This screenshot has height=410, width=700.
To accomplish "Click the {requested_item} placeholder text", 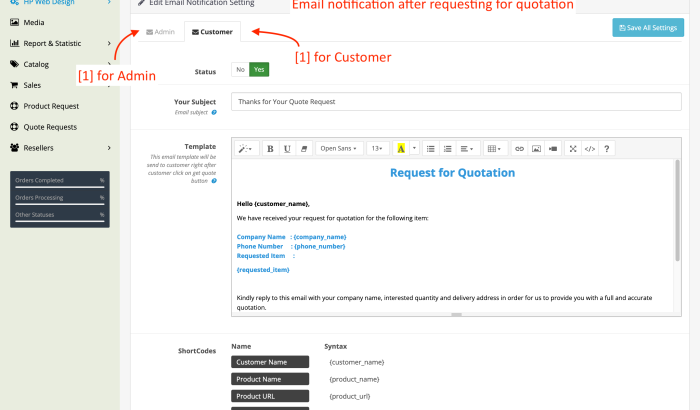I will pyautogui.click(x=263, y=270).
